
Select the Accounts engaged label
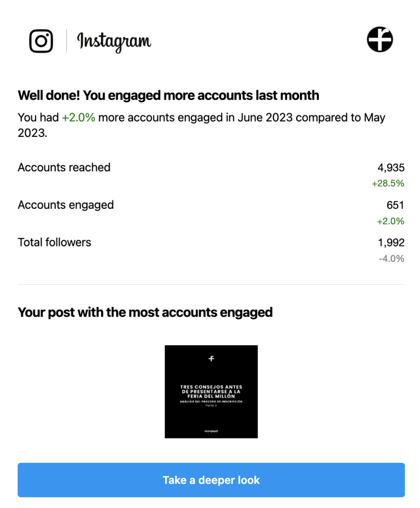click(65, 205)
